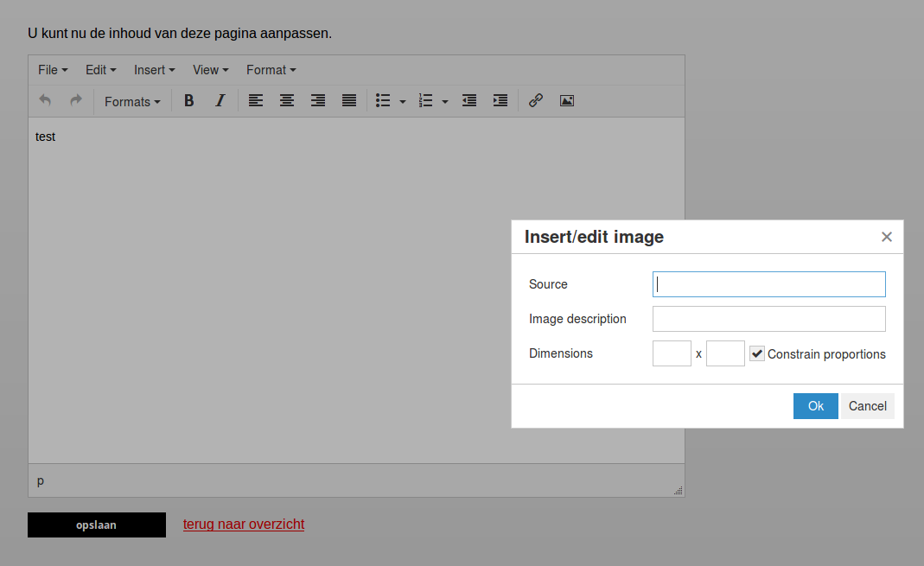
Task: Toggle bold formatting
Action: pos(189,101)
